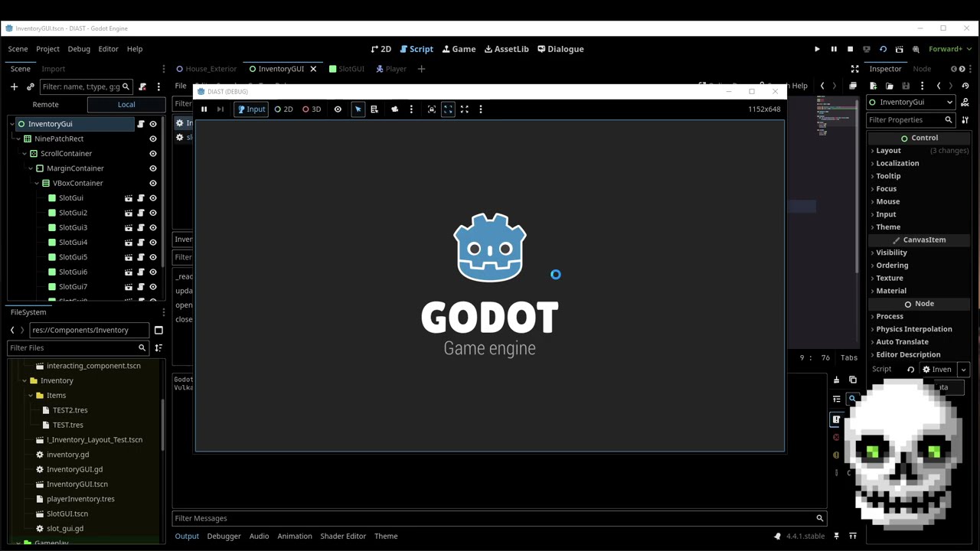Screen dimensions: 980x551
Task: Activate the select mode arrow tool
Action: pos(358,109)
